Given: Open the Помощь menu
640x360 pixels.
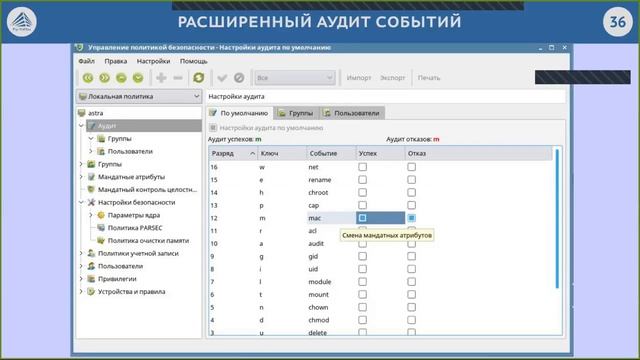Looking at the screenshot, I should point(193,61).
